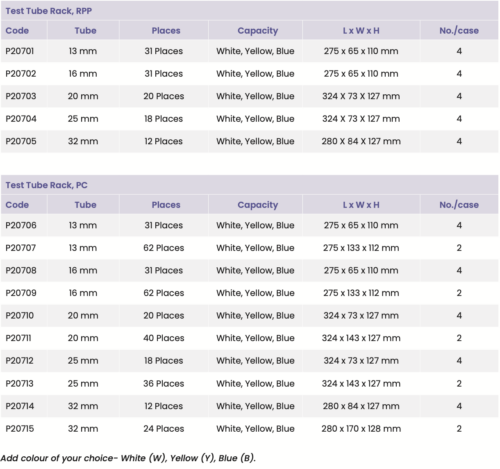Click product code P20711

pyautogui.click(x=18, y=338)
